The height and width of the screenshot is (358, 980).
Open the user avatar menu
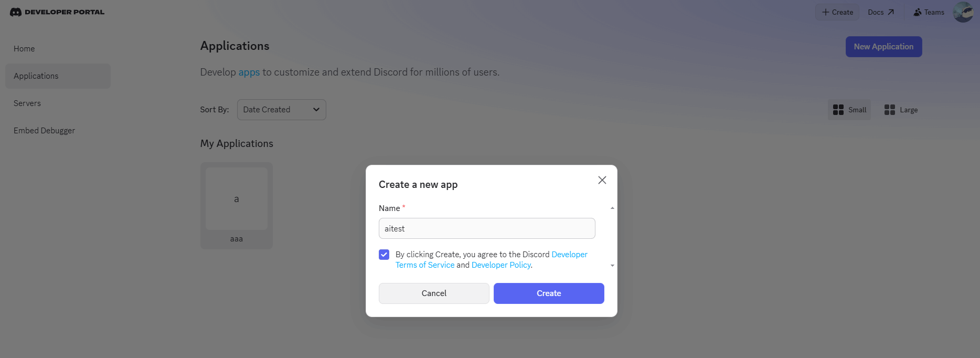pos(963,12)
